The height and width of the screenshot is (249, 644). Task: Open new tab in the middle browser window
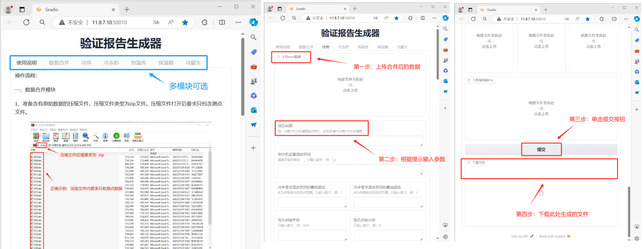tap(355, 9)
